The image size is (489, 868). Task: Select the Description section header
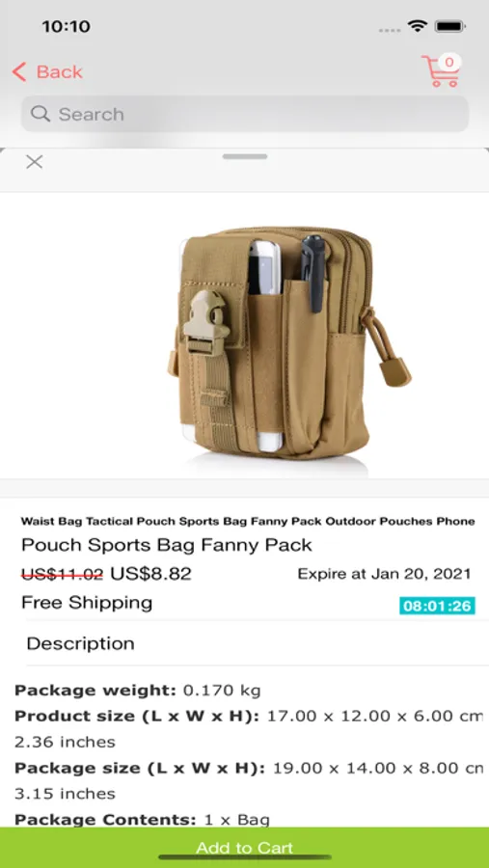coord(80,643)
